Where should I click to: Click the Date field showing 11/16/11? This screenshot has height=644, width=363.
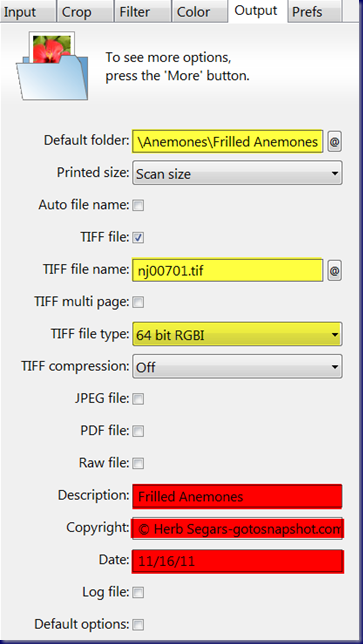[238, 561]
